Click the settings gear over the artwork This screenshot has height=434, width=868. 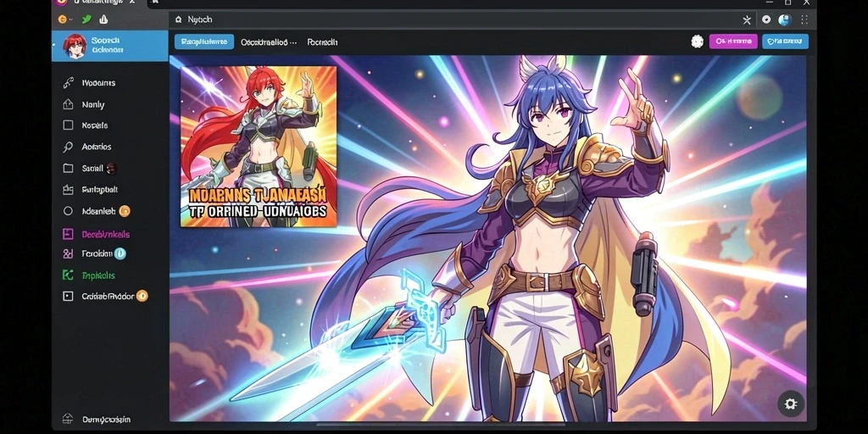[791, 403]
